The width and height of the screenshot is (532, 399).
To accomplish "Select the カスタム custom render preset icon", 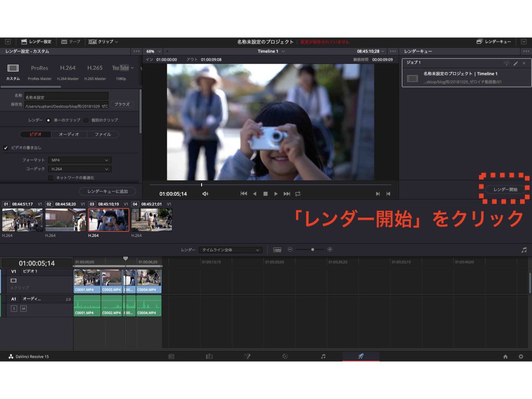I will pos(13,68).
